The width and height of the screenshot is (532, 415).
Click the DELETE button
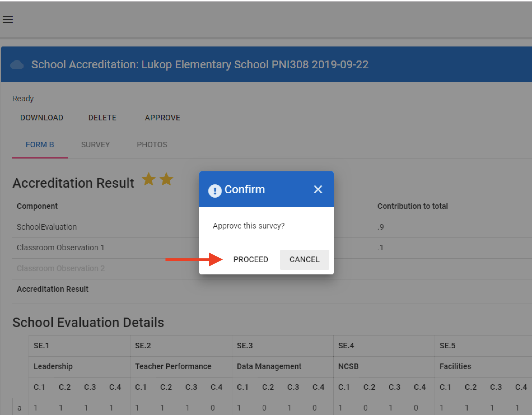tap(102, 118)
